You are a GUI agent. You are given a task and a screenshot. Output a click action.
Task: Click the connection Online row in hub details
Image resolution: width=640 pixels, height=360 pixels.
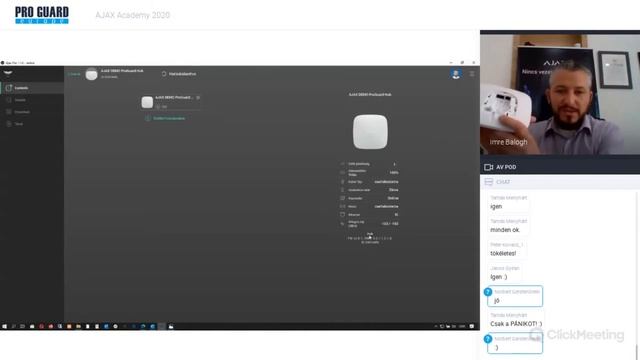point(370,198)
